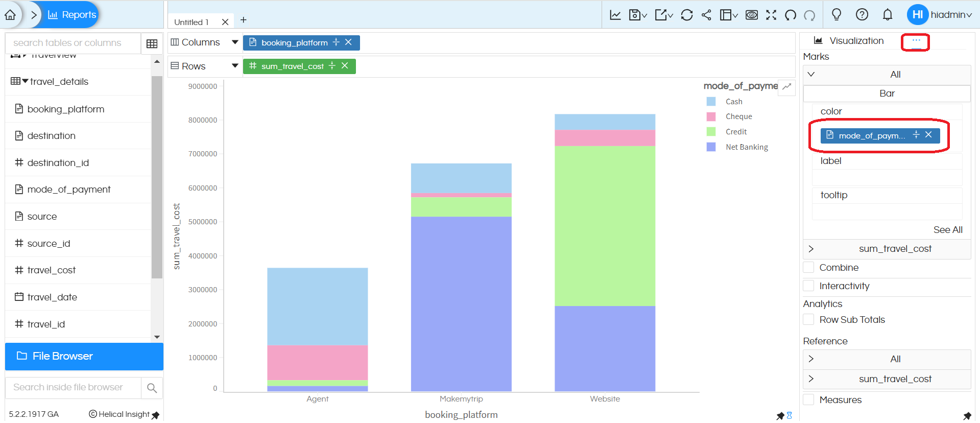Open the Rows shelf dropdown arrow
This screenshot has width=980, height=423.
pyautogui.click(x=235, y=66)
